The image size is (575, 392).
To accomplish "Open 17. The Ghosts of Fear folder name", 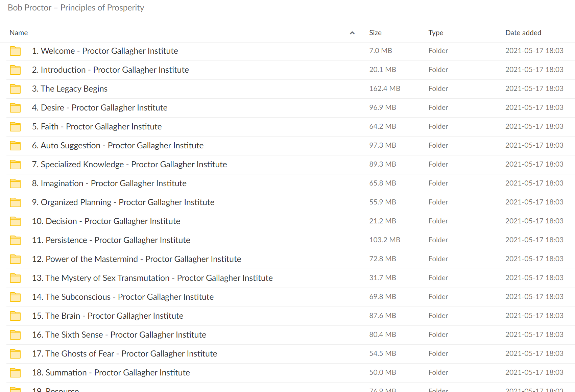I will tap(124, 353).
